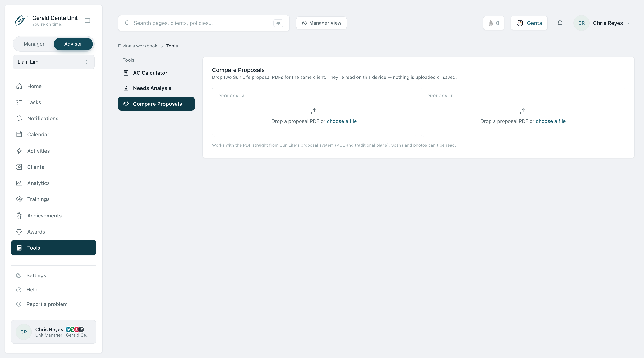
Task: Open Needs Analysis tool
Action: point(156,88)
